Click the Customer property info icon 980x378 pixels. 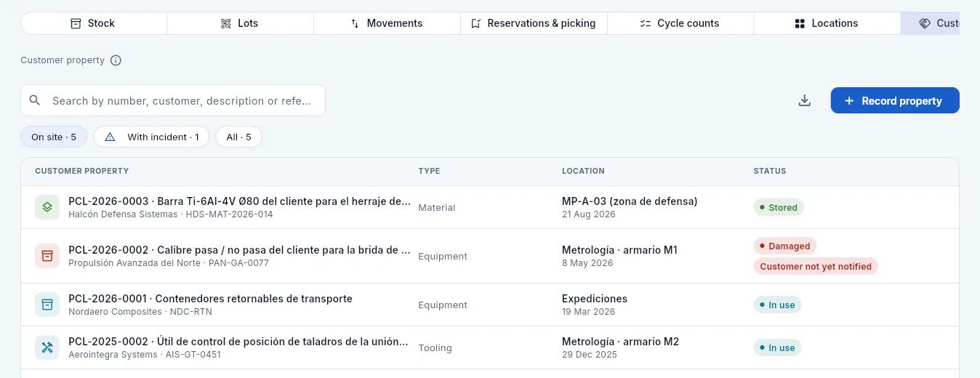click(x=116, y=60)
